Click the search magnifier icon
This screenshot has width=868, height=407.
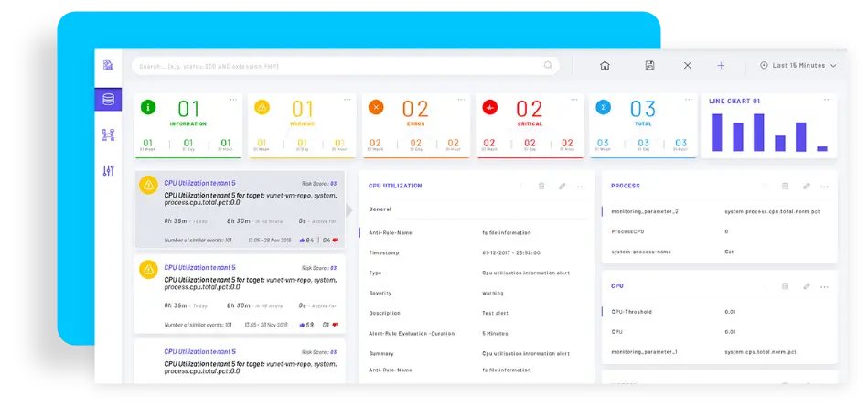(x=548, y=66)
